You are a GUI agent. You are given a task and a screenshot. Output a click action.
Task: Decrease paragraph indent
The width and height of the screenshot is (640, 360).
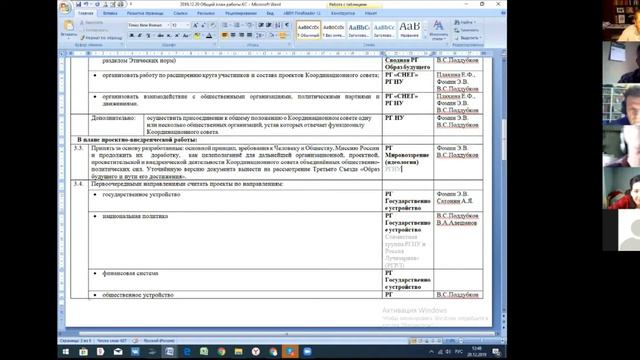[261, 25]
